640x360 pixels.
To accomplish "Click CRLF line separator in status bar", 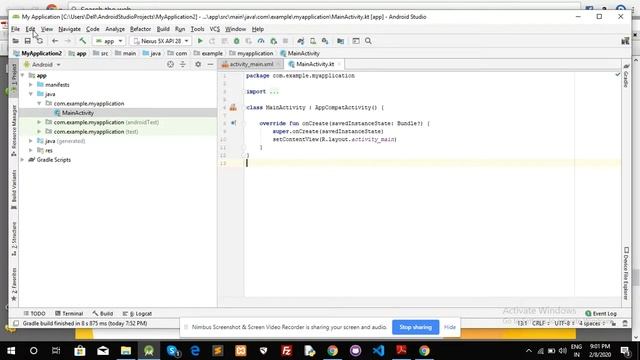I will [540, 323].
